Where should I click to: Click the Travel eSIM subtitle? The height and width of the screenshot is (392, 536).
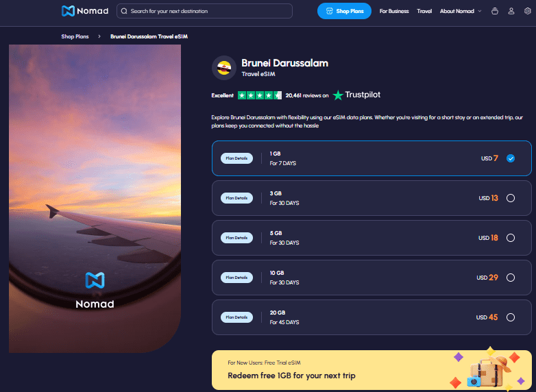coord(258,74)
